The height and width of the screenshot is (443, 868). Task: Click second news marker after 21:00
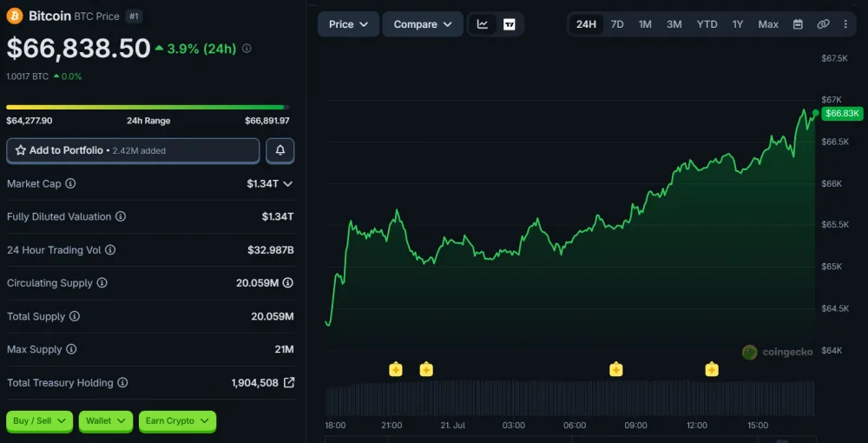click(426, 369)
